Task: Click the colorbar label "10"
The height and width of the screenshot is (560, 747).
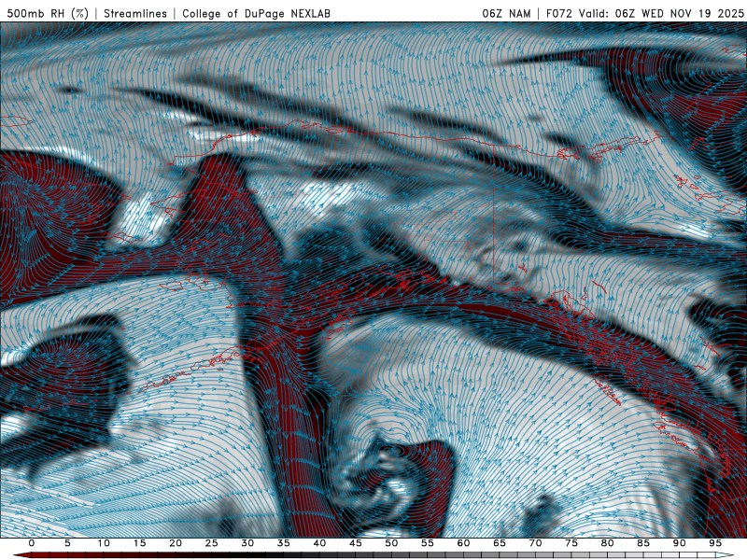Action: (104, 543)
